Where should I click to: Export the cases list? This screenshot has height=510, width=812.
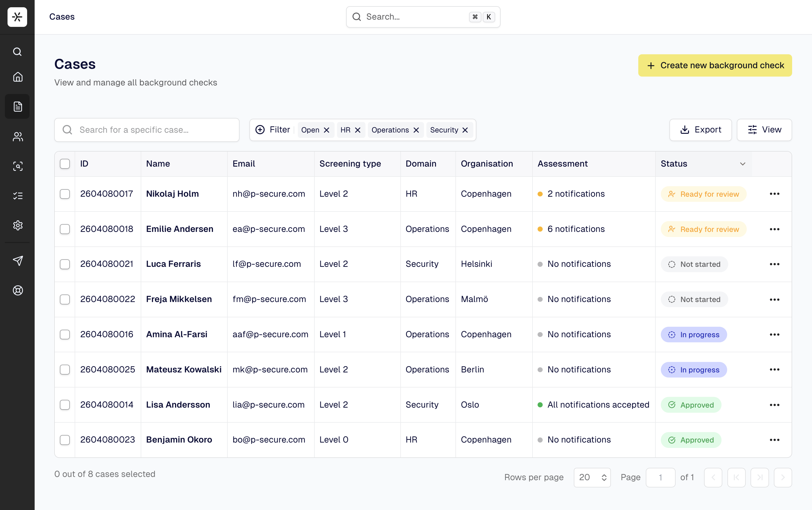(700, 130)
